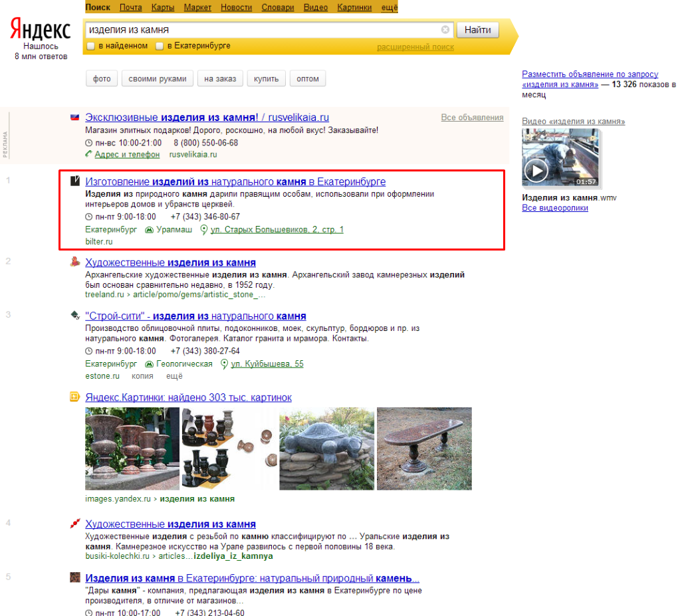Open the Видео service tab
This screenshot has height=616, width=688.
pyautogui.click(x=316, y=7)
